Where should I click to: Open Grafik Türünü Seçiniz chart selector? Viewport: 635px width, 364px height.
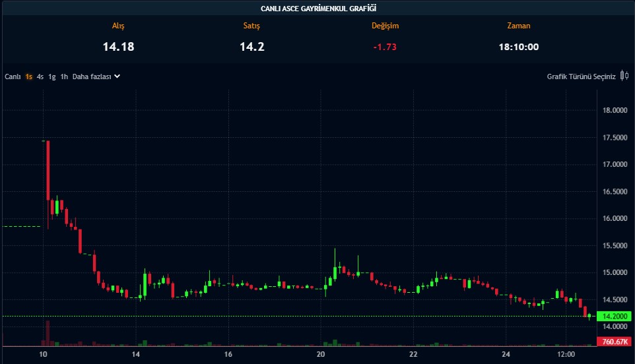point(581,76)
